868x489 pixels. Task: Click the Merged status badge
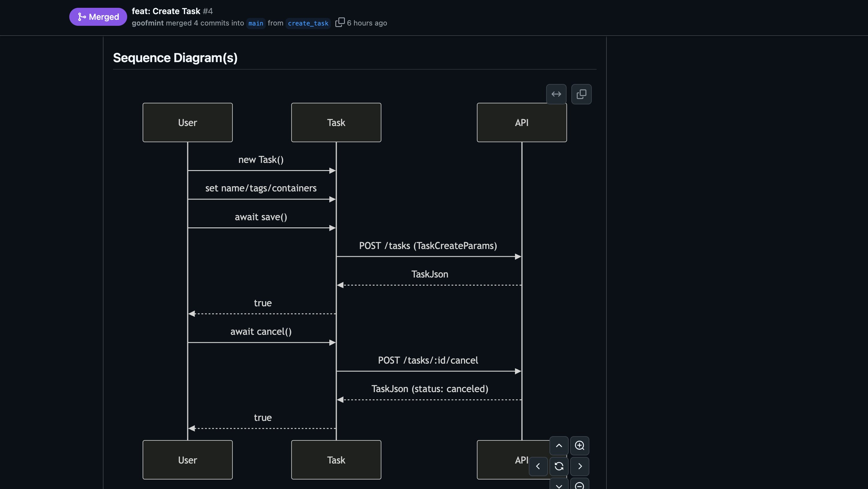[x=98, y=16]
